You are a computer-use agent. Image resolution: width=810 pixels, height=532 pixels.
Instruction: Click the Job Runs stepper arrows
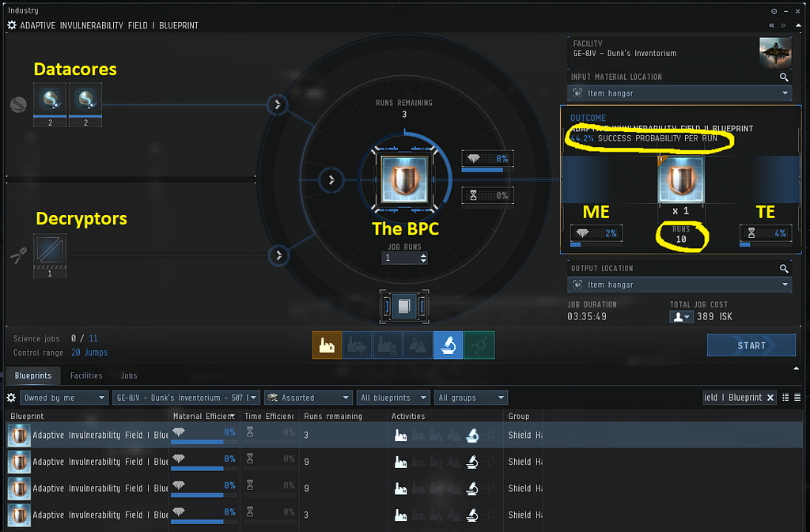point(424,258)
